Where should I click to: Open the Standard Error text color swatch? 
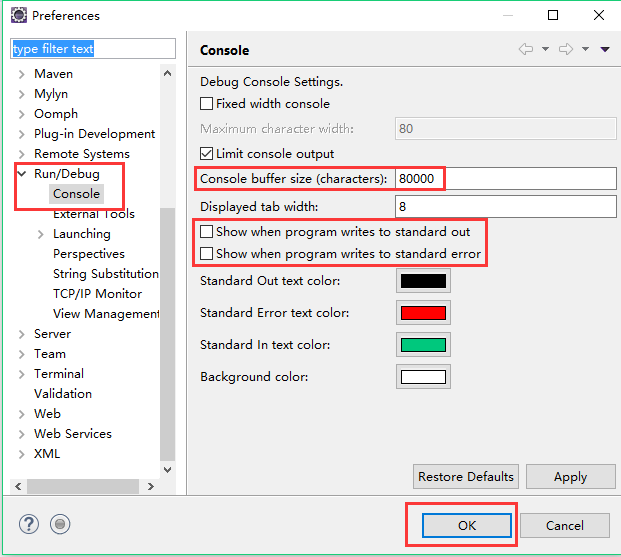(423, 313)
